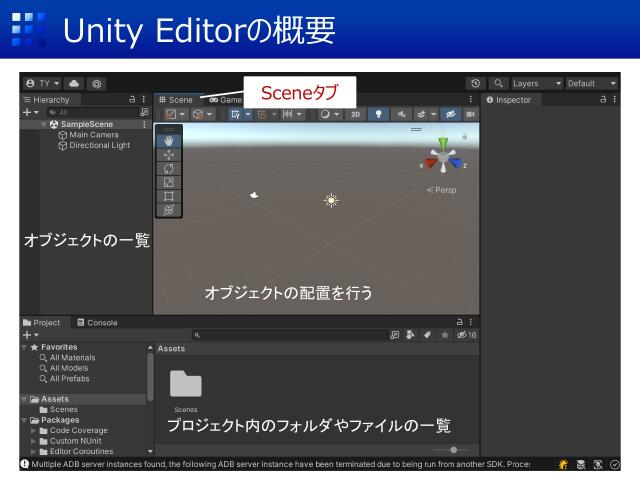Toggle scene visibility hidden-objects eye button
The image size is (640, 480).
click(449, 114)
